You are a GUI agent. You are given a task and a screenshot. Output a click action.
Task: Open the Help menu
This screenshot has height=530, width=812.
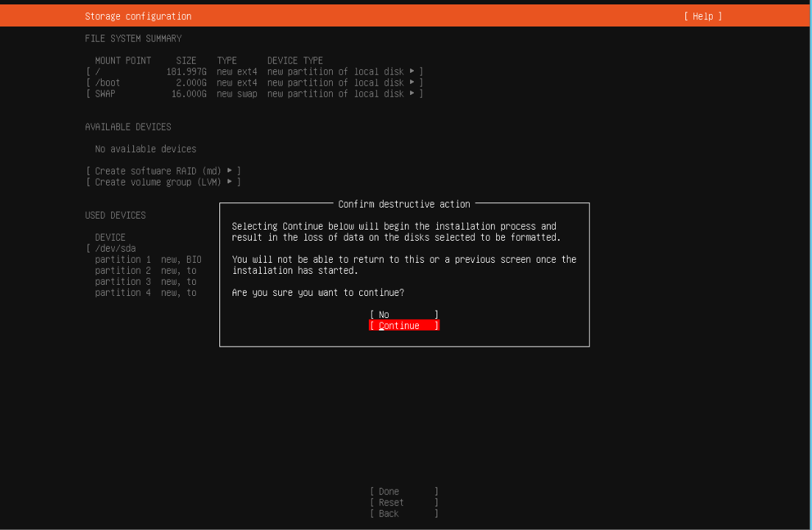(x=703, y=16)
